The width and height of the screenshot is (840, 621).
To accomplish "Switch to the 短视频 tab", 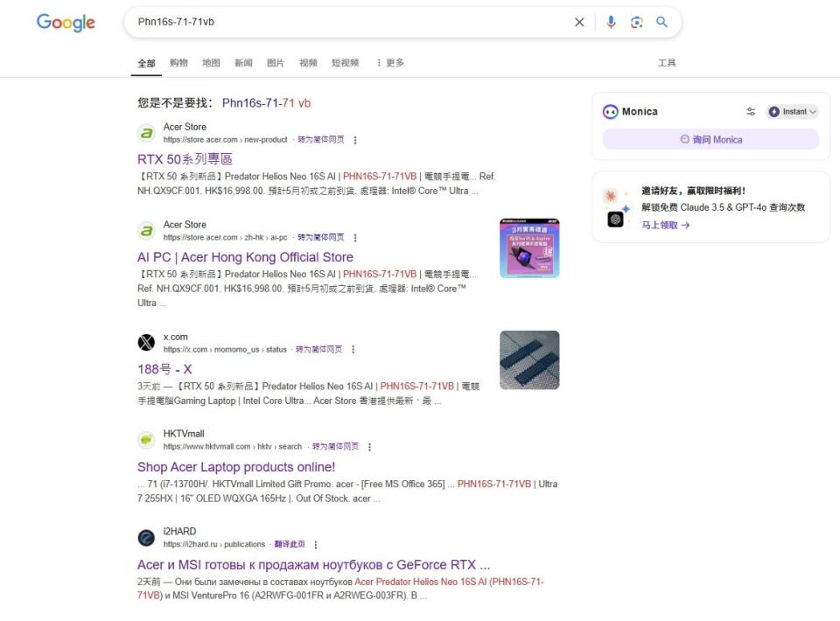I will tap(345, 63).
